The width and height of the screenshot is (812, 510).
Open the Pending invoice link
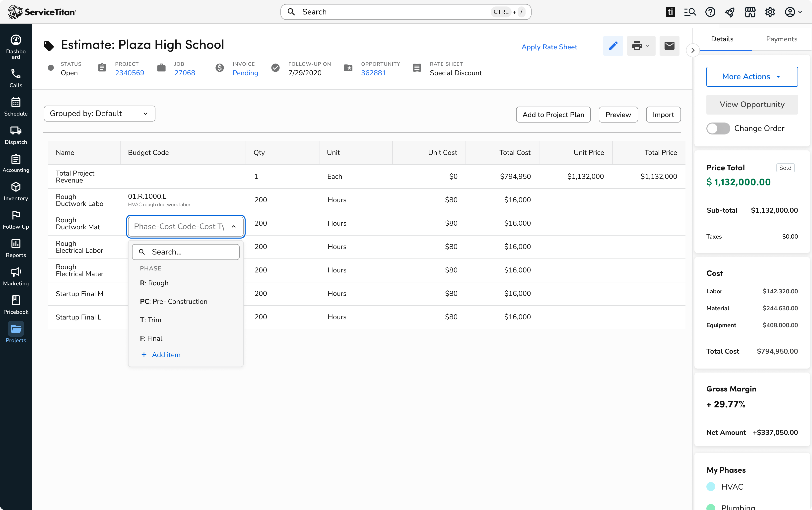coord(245,73)
